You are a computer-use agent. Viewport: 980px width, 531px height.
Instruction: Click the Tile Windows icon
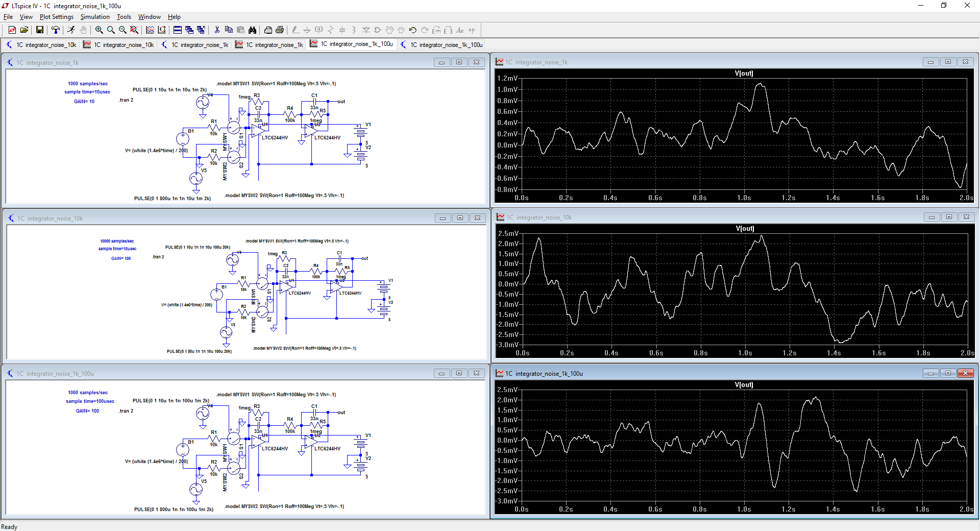coord(177,30)
